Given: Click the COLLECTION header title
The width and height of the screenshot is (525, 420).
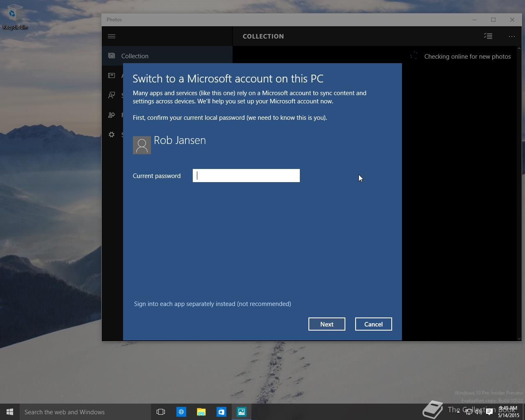Looking at the screenshot, I should (263, 36).
